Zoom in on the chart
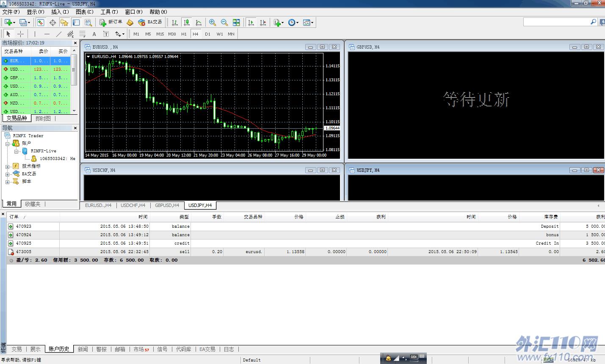The image size is (605, 364). click(x=213, y=22)
